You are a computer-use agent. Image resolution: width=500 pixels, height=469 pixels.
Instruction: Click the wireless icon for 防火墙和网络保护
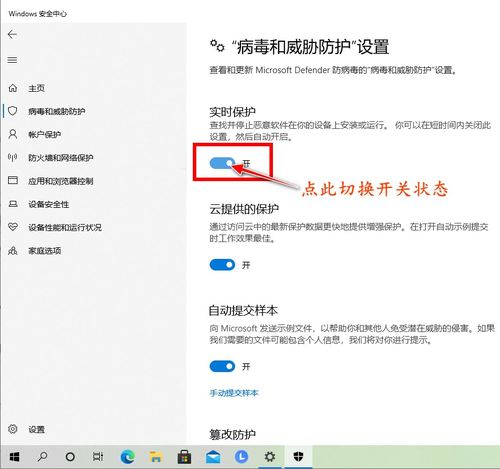coord(13,157)
